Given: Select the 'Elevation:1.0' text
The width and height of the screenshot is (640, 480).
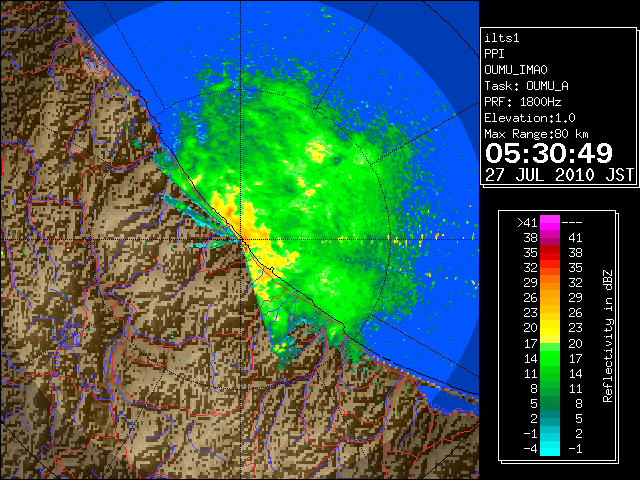Looking at the screenshot, I should click(x=530, y=118).
